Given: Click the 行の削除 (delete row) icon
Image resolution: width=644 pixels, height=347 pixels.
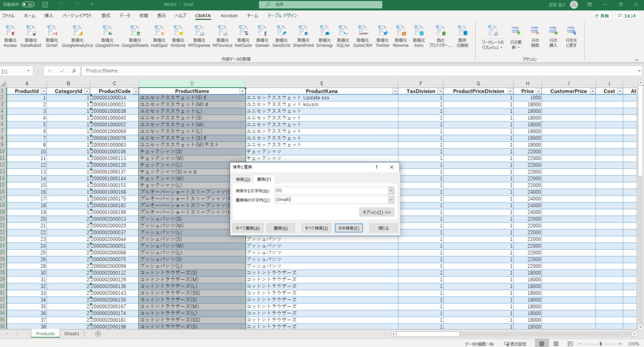Looking at the screenshot, I should point(535,37).
